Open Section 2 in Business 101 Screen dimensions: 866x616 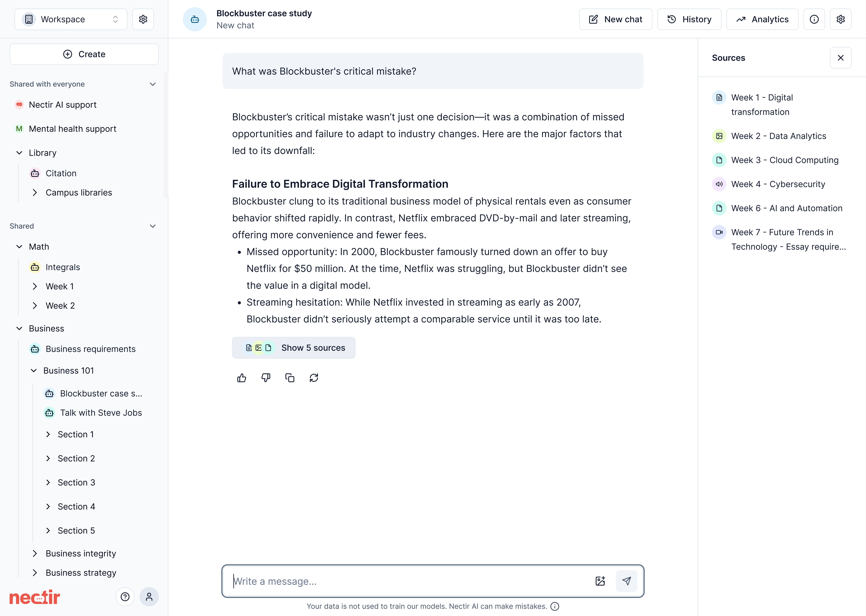point(76,458)
